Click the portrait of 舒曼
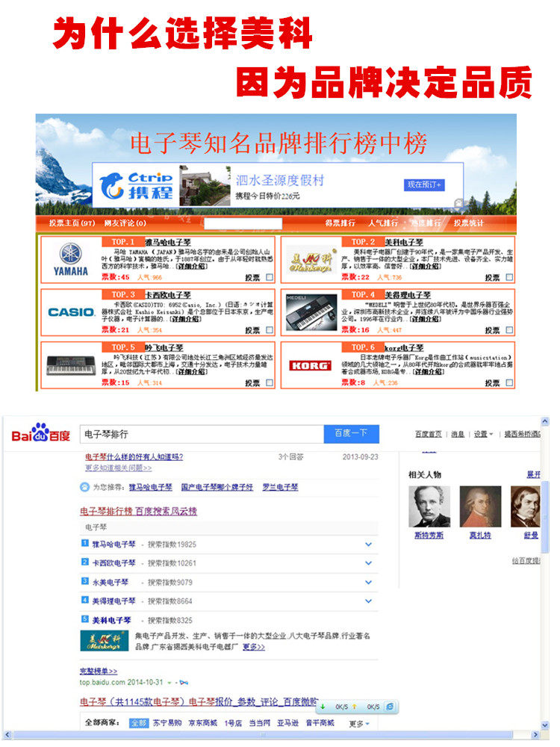The width and height of the screenshot is (560, 747). pyautogui.click(x=526, y=506)
